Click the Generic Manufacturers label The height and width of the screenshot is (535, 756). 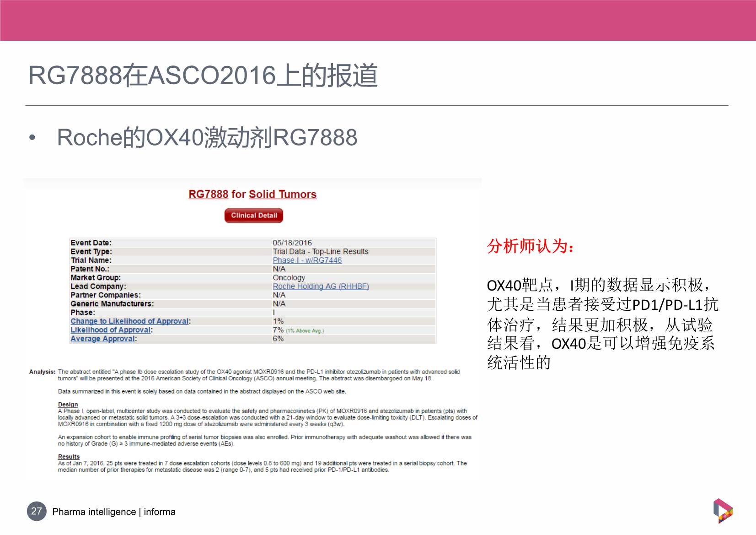(x=112, y=304)
